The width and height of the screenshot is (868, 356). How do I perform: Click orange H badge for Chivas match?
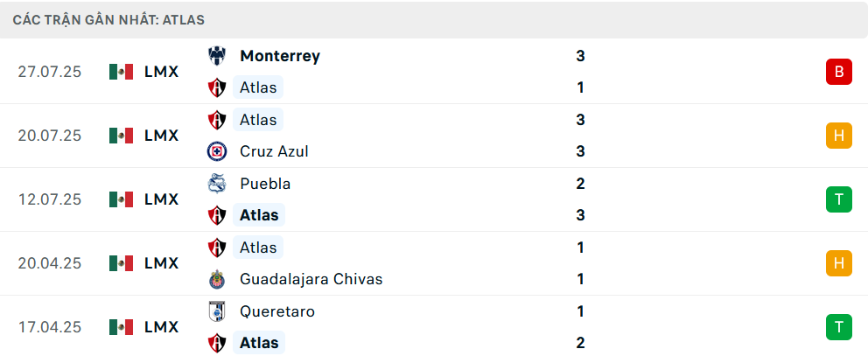(x=839, y=263)
